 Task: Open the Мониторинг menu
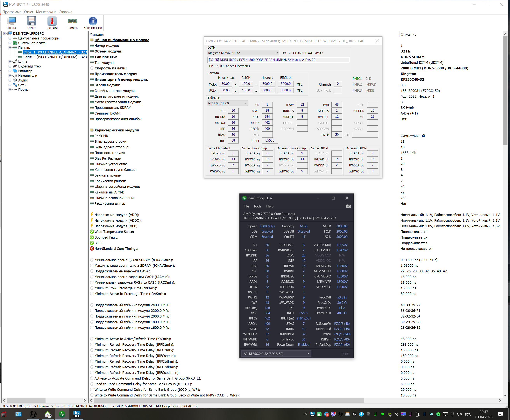coord(46,12)
